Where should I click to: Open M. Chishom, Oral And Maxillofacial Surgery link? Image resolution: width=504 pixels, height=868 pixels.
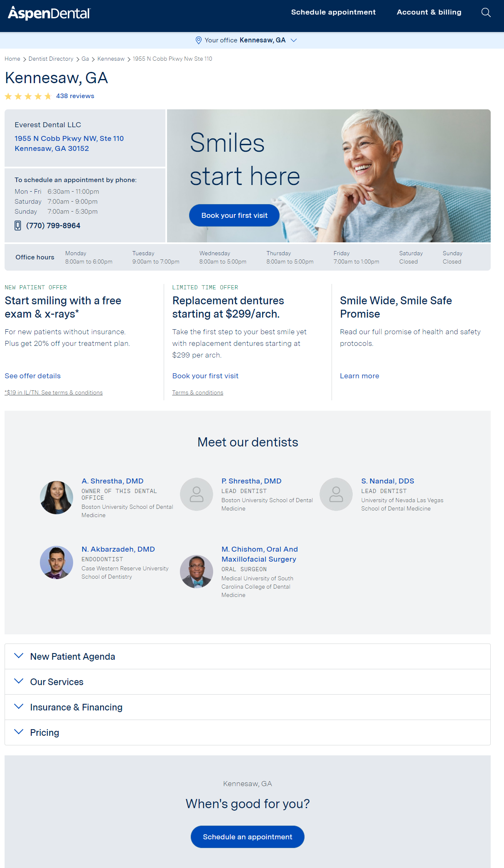pyautogui.click(x=260, y=554)
